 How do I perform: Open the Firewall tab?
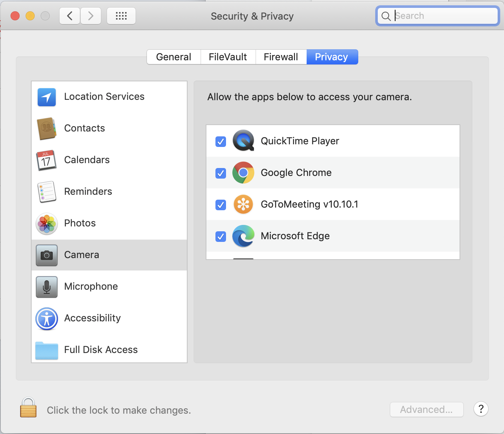click(281, 57)
